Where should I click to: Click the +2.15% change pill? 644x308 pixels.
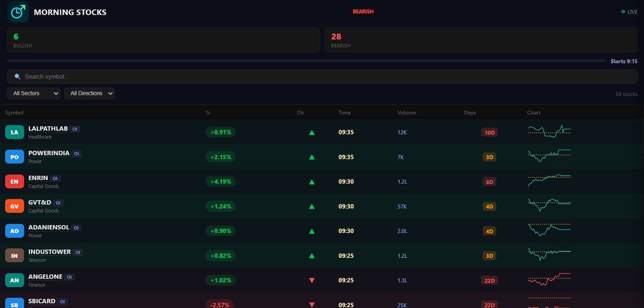point(220,157)
